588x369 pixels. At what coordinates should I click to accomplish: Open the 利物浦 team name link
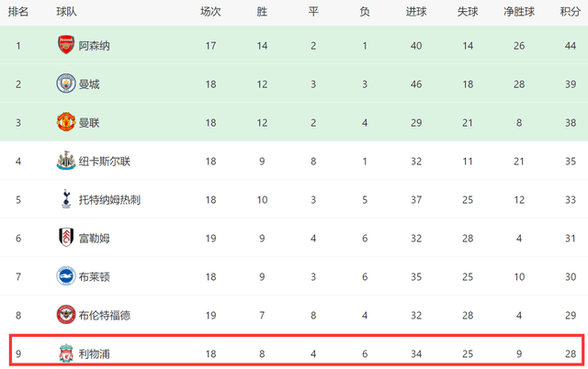(x=94, y=354)
